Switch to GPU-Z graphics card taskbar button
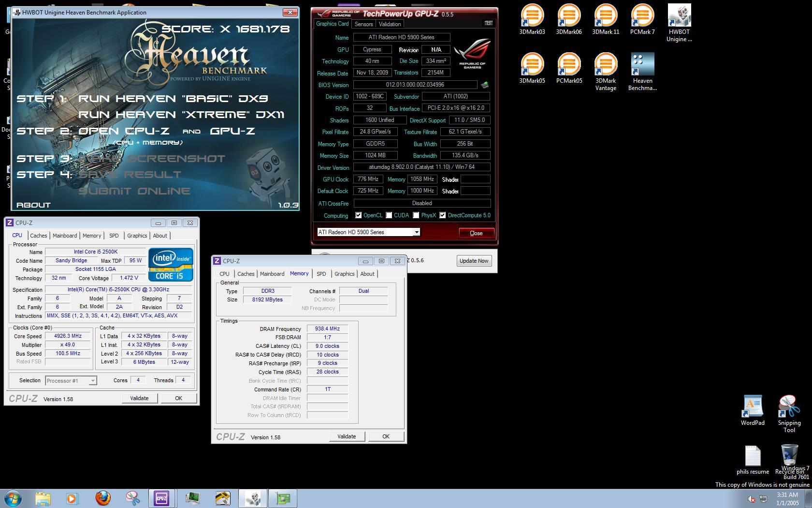This screenshot has height=508, width=812. click(x=282, y=498)
